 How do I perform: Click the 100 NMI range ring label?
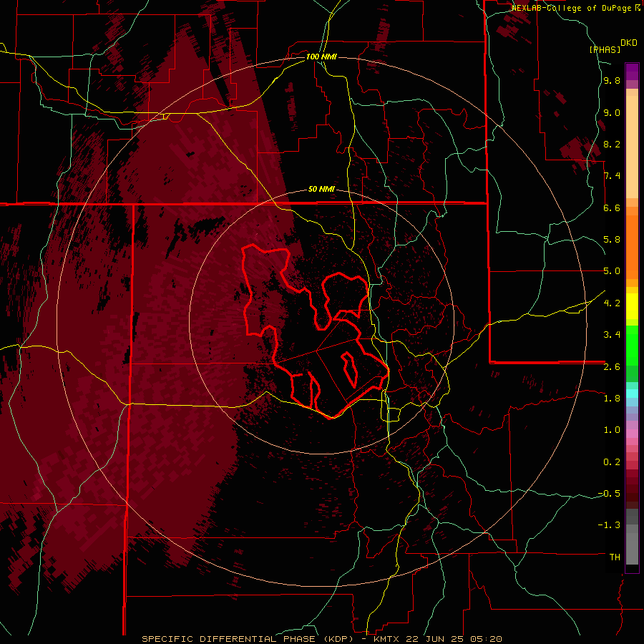[321, 57]
